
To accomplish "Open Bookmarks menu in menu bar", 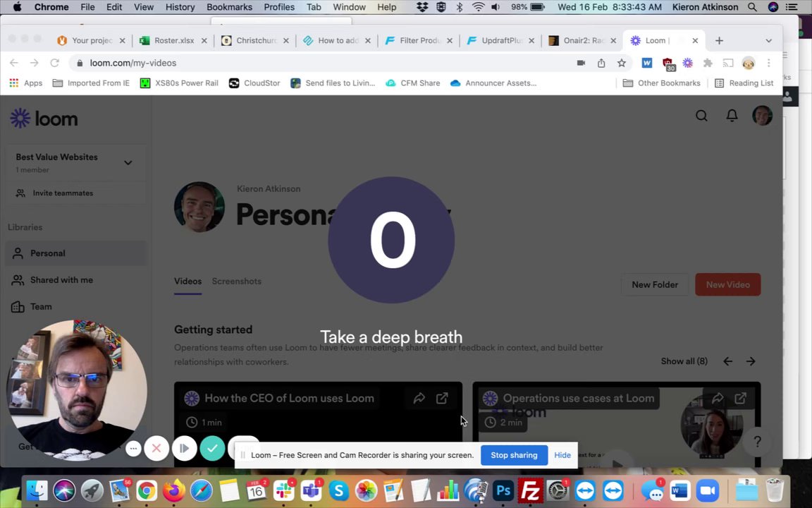I will [x=229, y=7].
